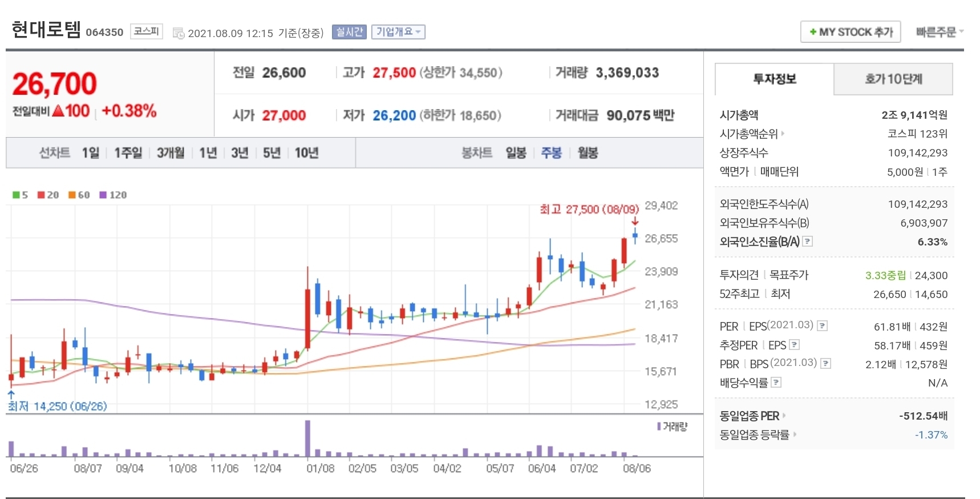Open help icon beside 추정PER EPS
Viewport: 980px width, 499px height.
pyautogui.click(x=794, y=345)
